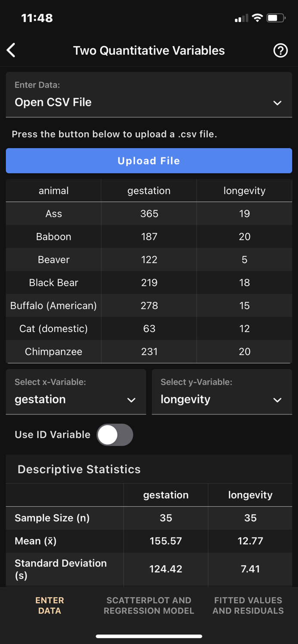This screenshot has height=644, width=298.
Task: Open the help question mark icon
Action: pos(280,50)
